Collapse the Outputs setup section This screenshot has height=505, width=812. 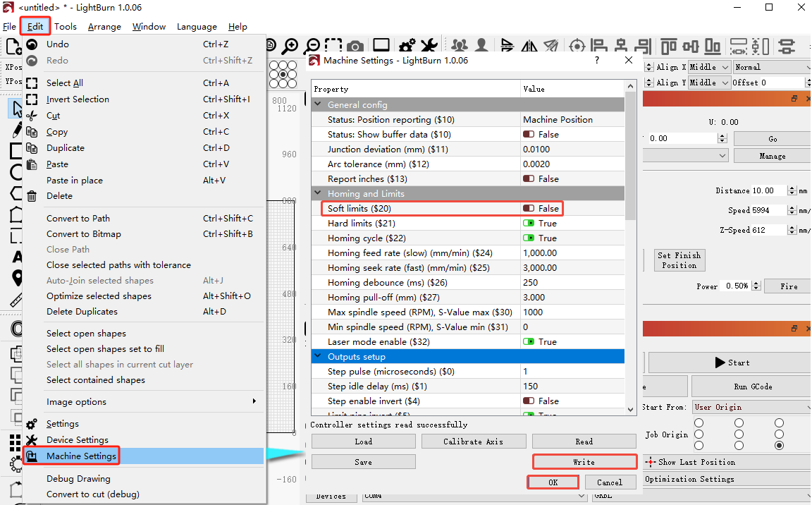tap(318, 356)
